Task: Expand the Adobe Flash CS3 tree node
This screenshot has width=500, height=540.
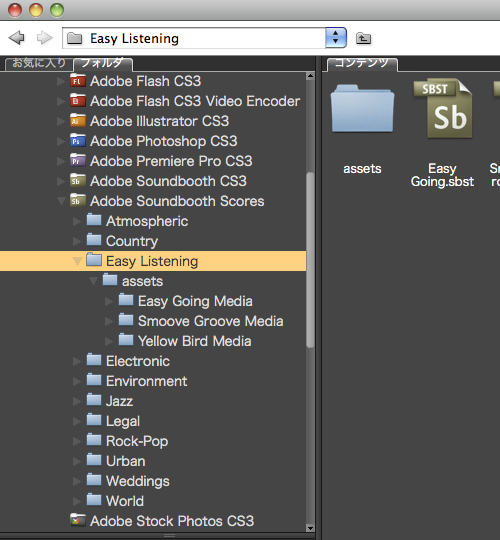Action: coord(61,81)
